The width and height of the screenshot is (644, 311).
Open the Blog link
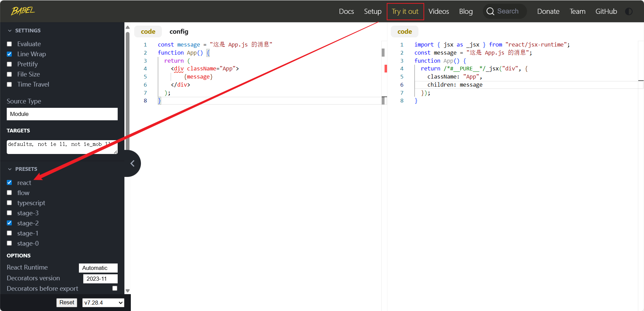pos(466,11)
